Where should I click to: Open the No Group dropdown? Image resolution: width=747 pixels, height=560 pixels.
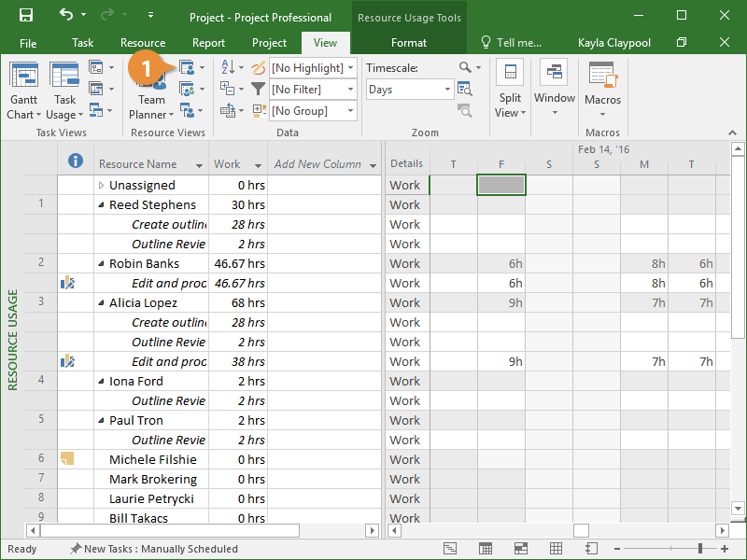[x=313, y=111]
